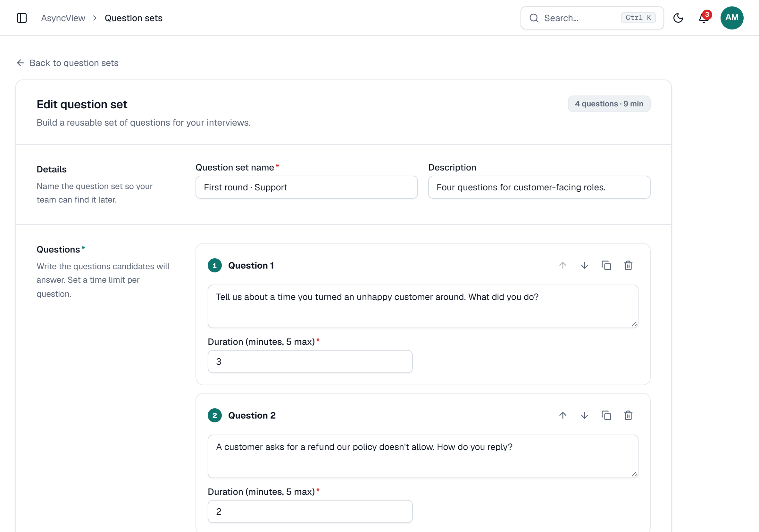Image resolution: width=759 pixels, height=532 pixels.
Task: Open the AM user avatar menu
Action: pos(731,18)
